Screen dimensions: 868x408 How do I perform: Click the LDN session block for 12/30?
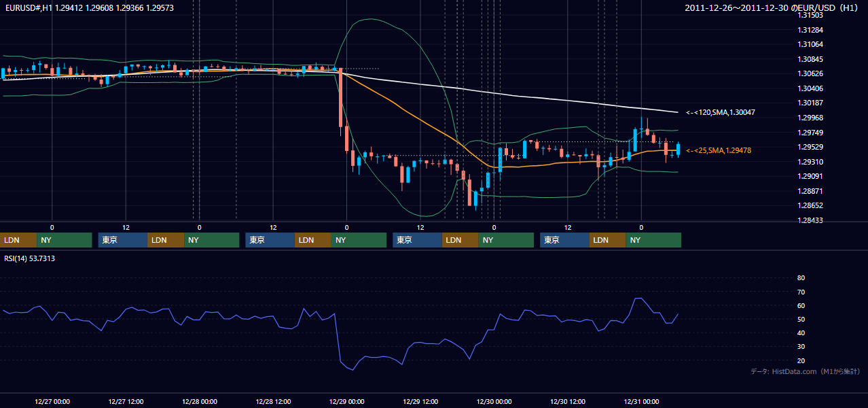coord(608,240)
